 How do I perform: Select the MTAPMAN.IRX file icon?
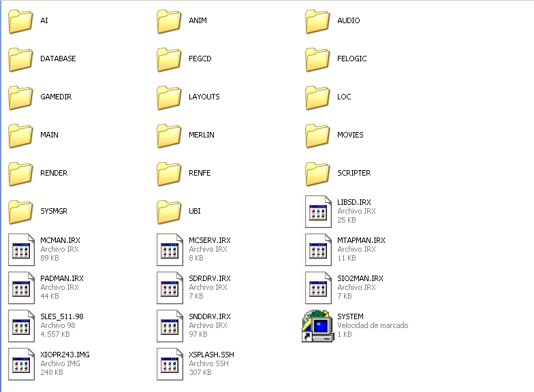click(318, 249)
